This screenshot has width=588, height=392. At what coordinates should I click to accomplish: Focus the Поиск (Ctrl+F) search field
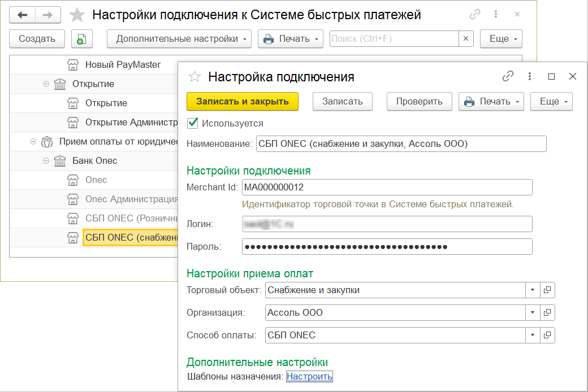(x=394, y=38)
